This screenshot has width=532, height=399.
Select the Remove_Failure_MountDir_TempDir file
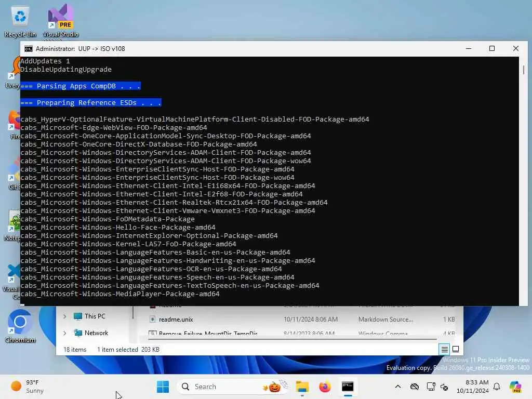[x=208, y=333]
